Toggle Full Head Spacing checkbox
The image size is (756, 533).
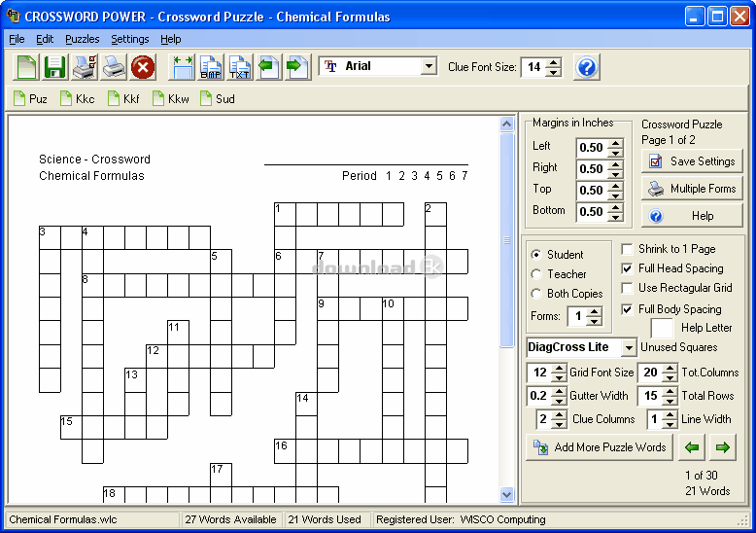click(x=627, y=268)
